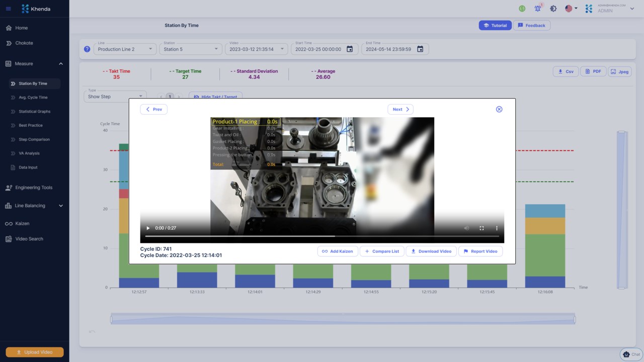This screenshot has height=362, width=644.
Task: Go to Avg. Cycle Time page
Action: pyautogui.click(x=33, y=98)
